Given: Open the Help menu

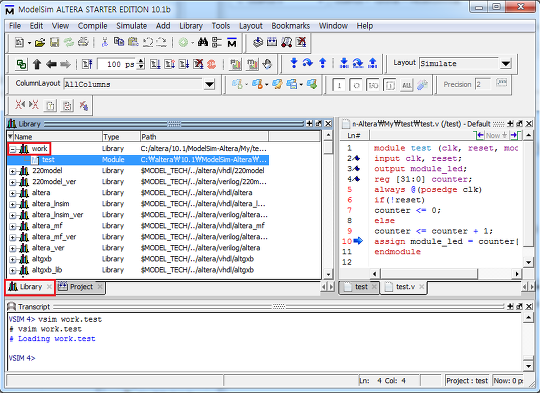Looking at the screenshot, I should coord(365,26).
